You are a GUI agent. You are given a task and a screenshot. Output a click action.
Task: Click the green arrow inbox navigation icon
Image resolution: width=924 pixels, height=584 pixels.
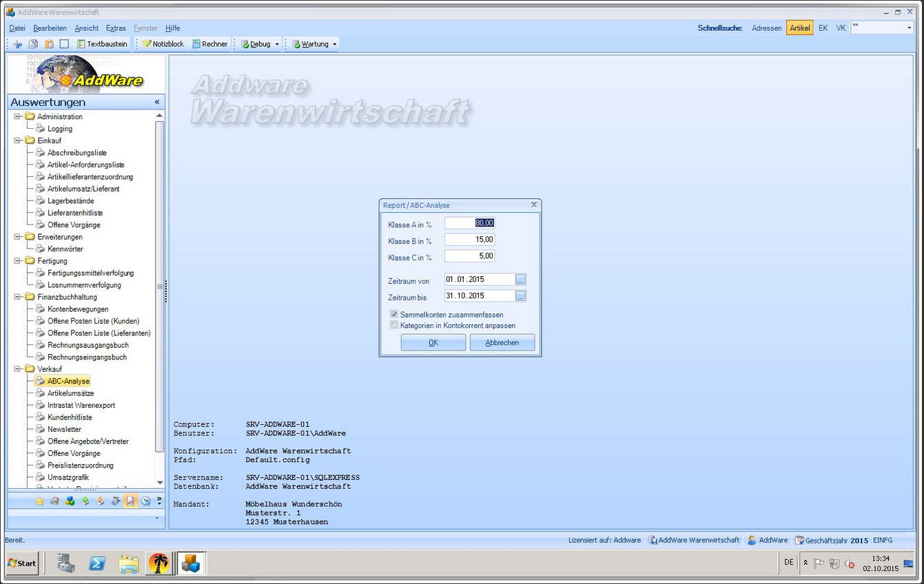click(x=85, y=501)
